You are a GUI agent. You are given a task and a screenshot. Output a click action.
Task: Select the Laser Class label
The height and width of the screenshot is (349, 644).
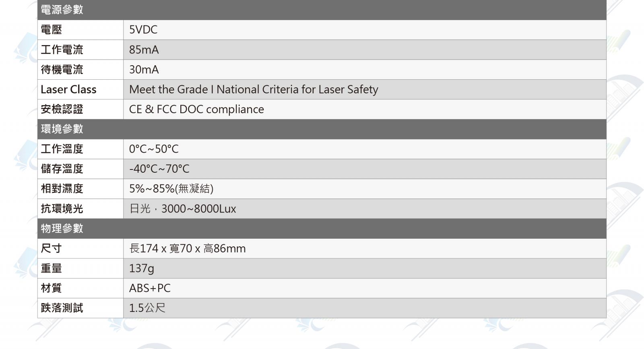pos(68,89)
